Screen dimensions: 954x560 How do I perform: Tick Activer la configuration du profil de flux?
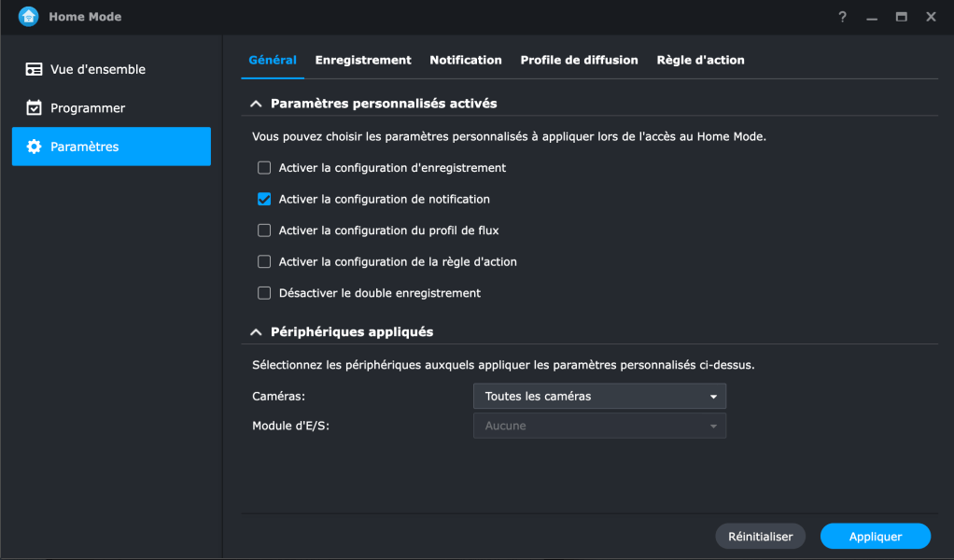[x=264, y=231]
